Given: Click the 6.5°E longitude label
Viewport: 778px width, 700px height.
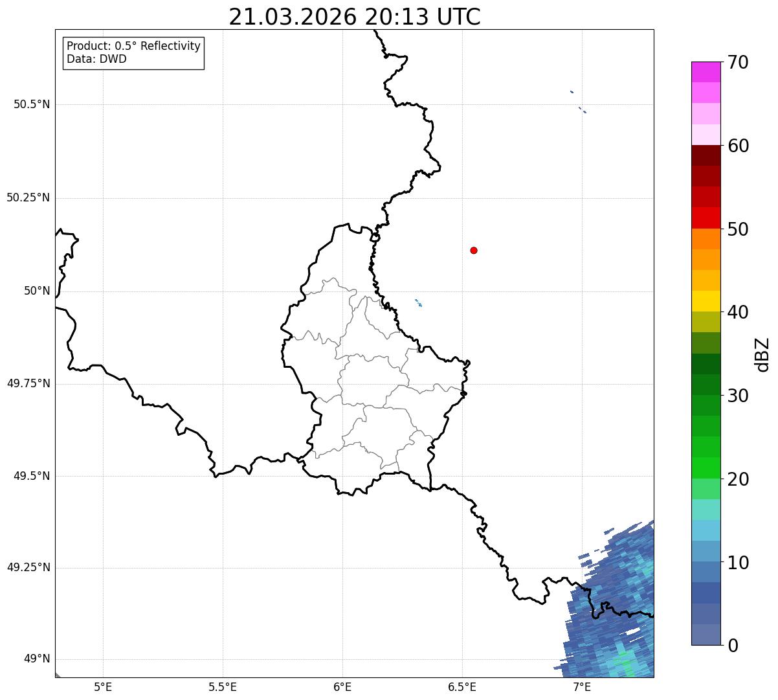Looking at the screenshot, I should pyautogui.click(x=462, y=687).
